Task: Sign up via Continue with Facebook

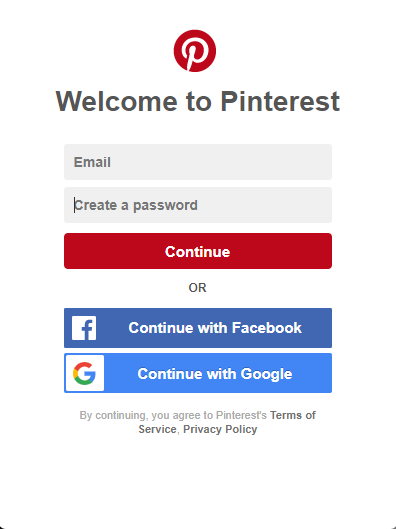Action: click(x=198, y=328)
